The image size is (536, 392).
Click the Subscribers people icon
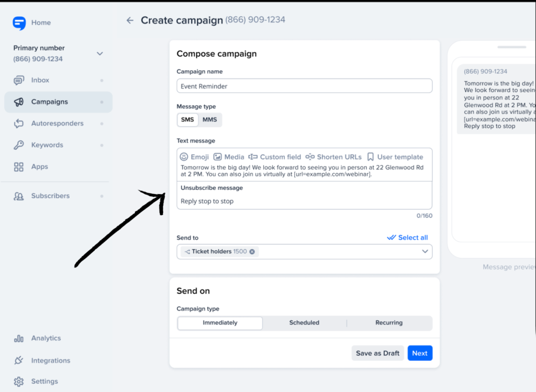(x=19, y=196)
